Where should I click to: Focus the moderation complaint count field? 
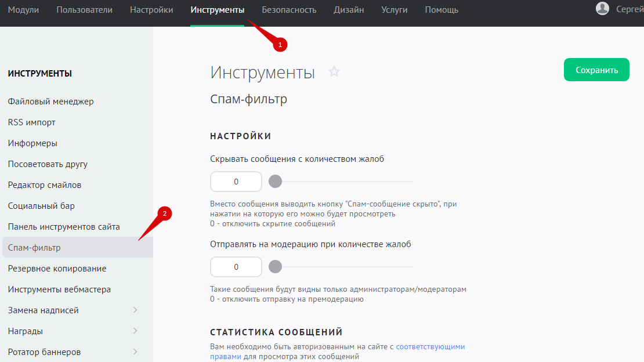(236, 267)
